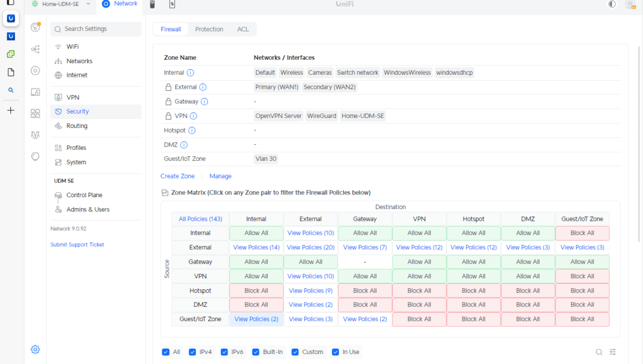The height and width of the screenshot is (364, 643).
Task: Toggle the IPv6 filter checkbox
Action: [x=224, y=352]
